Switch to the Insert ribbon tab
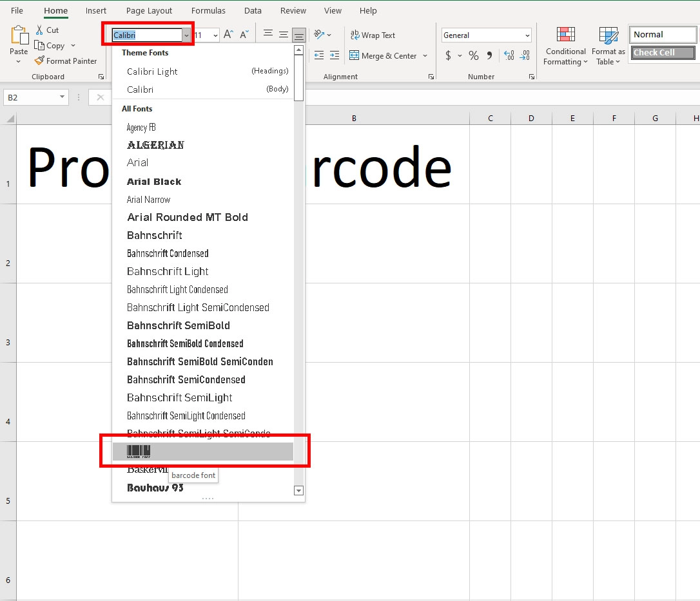Screen dimensions: 700x601 click(95, 10)
